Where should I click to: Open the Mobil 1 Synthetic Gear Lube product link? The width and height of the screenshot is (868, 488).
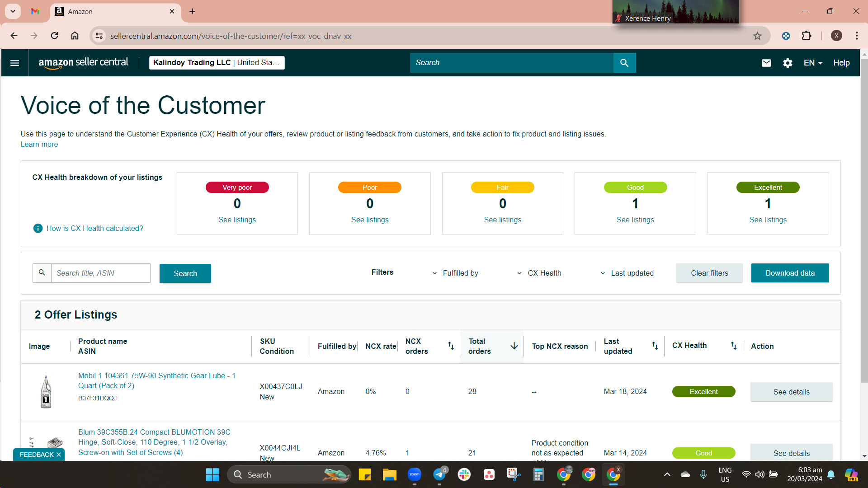pyautogui.click(x=157, y=380)
